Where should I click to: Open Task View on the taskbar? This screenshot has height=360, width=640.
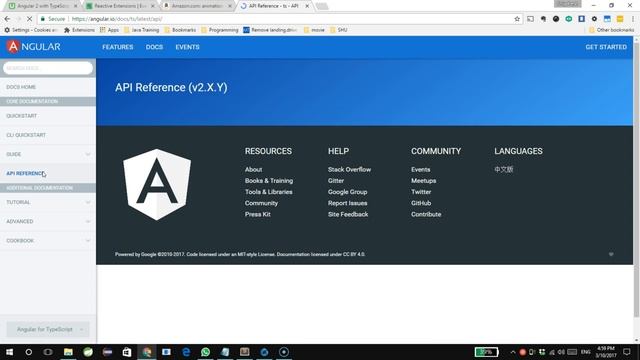click(48, 352)
